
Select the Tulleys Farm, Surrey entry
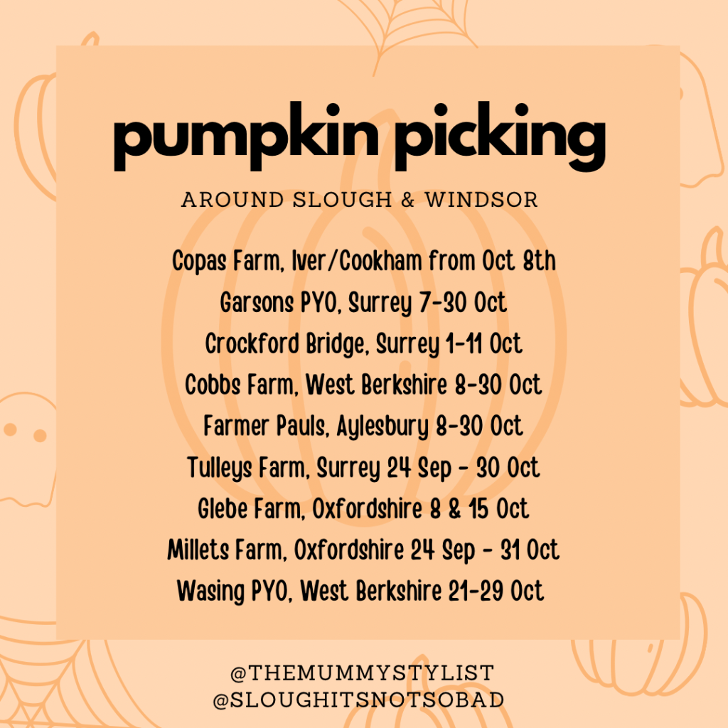point(363,468)
